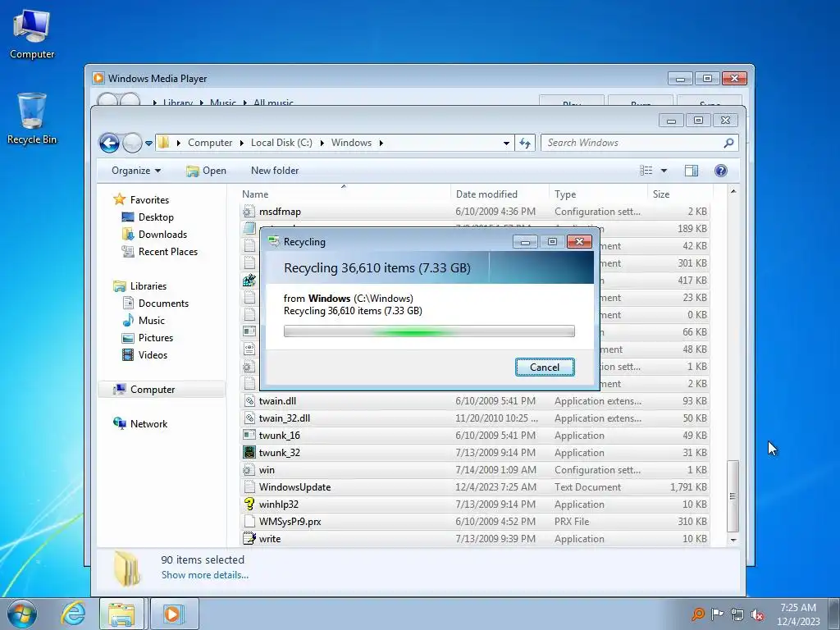Viewport: 840px width, 630px height.
Task: Expand arrow after Computer in breadcrumb
Action: [x=242, y=143]
